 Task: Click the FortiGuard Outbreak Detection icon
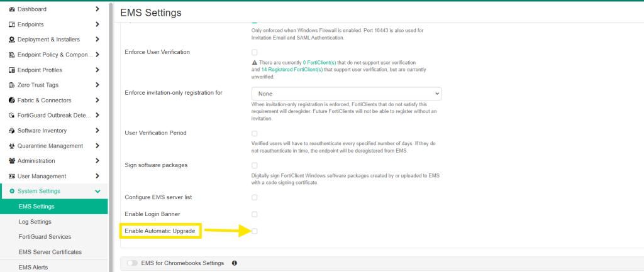12,116
